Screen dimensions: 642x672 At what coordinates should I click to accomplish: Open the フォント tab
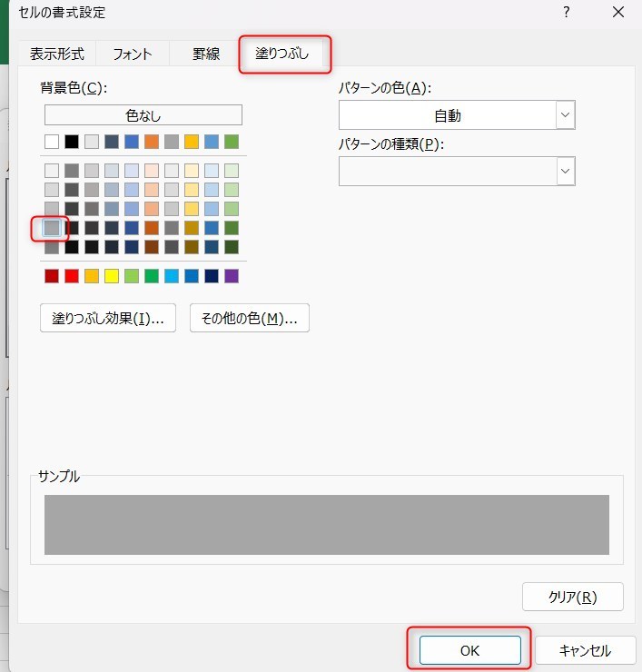pyautogui.click(x=133, y=54)
